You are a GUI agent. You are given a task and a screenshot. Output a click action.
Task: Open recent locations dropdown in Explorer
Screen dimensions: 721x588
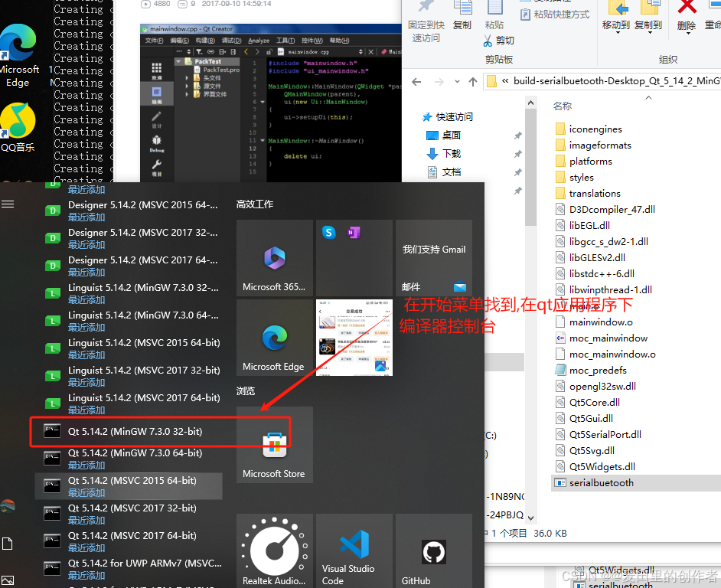point(457,82)
